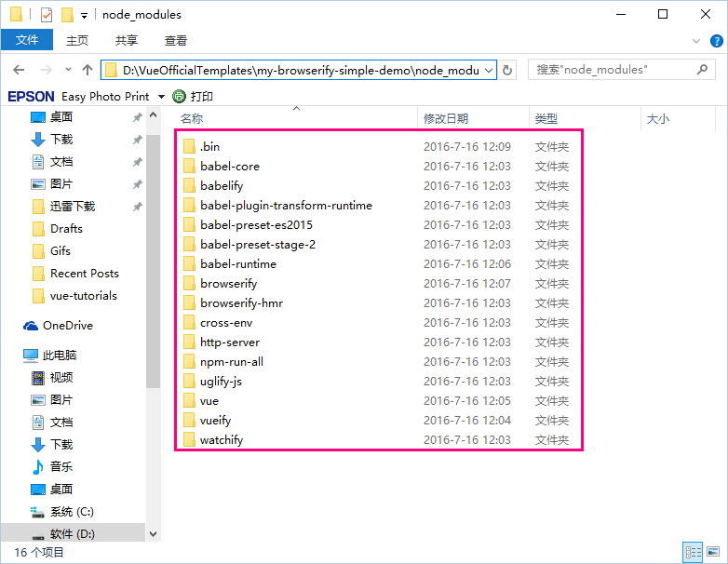Unpin 桌面 using its pin icon
Viewport: 728px width, 564px height.
tap(137, 117)
